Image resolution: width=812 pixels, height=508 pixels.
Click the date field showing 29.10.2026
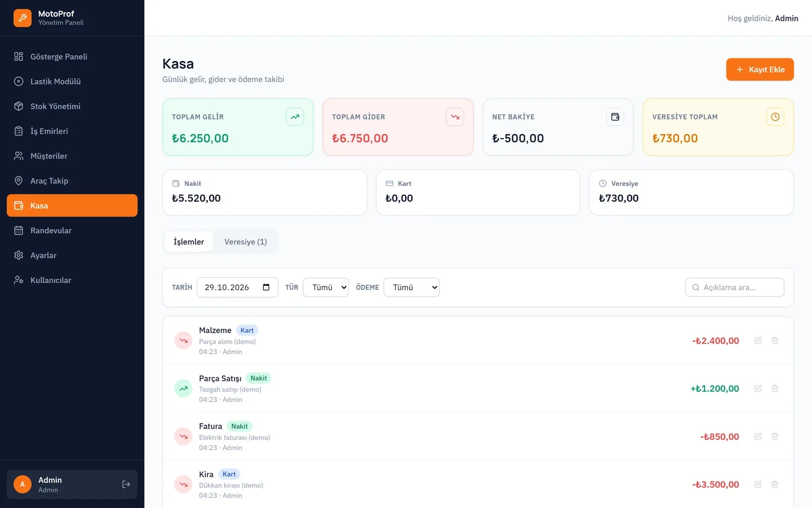pos(238,288)
